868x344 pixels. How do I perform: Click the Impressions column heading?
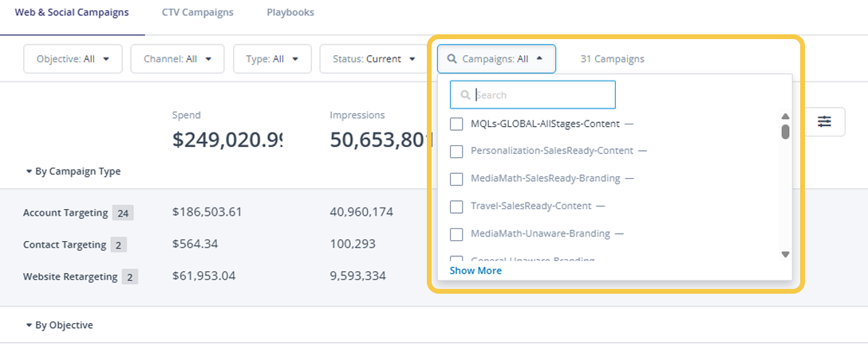click(x=357, y=115)
